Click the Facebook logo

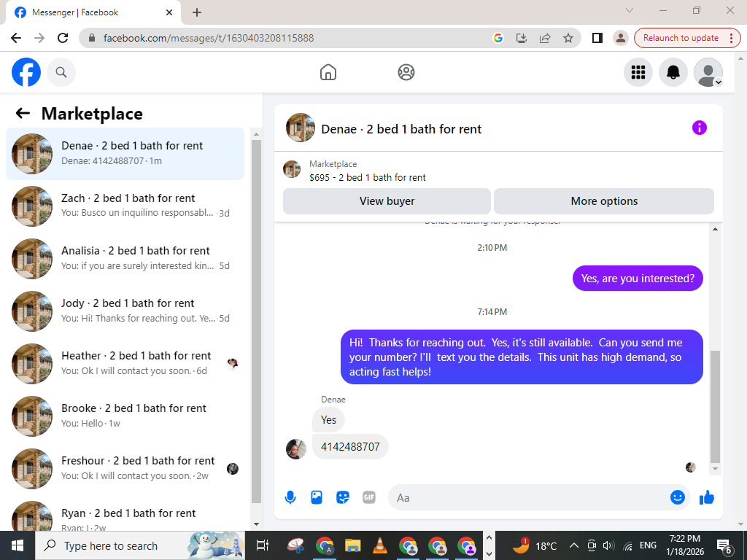(x=26, y=72)
